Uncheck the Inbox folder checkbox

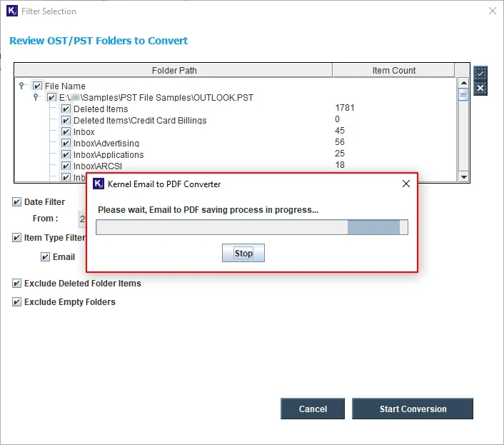pyautogui.click(x=66, y=132)
